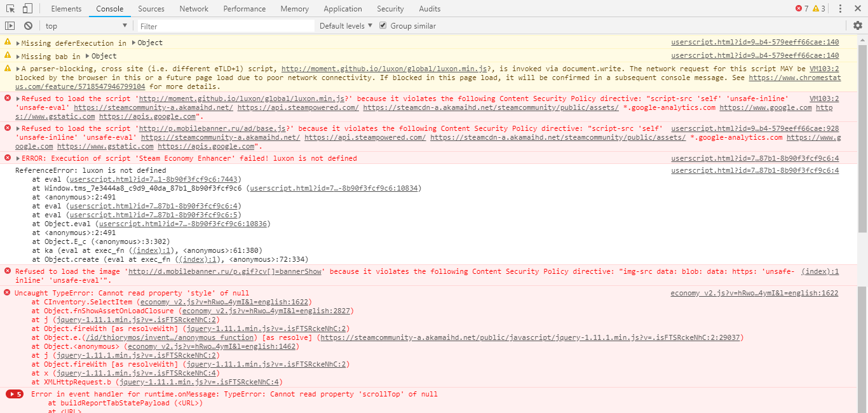Switch to the Audits tab
Viewport: 868px width, 413px height.
tap(430, 9)
